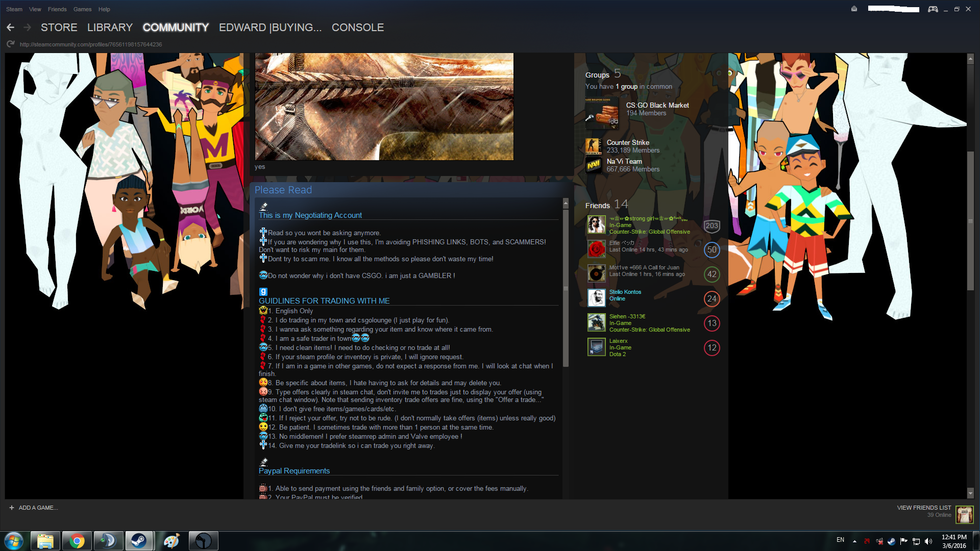Click the notifications inbox icon

tap(854, 9)
